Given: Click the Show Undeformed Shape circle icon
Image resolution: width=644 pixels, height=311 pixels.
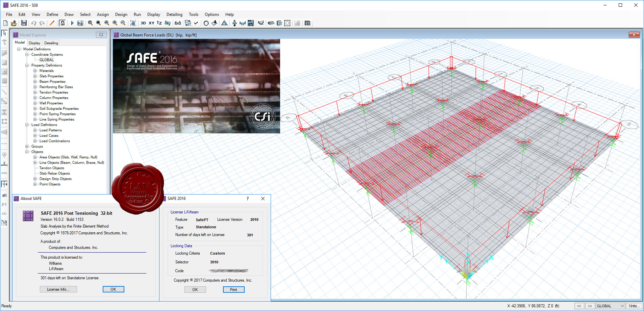Looking at the screenshot, I should 206,23.
